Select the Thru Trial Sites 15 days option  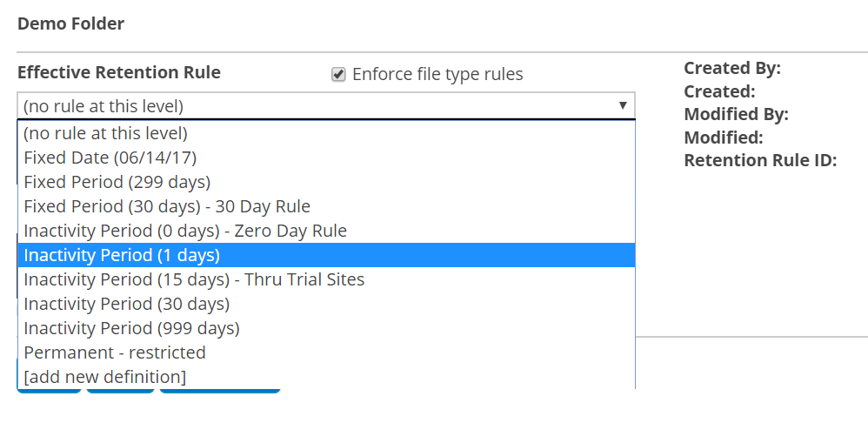click(x=194, y=280)
